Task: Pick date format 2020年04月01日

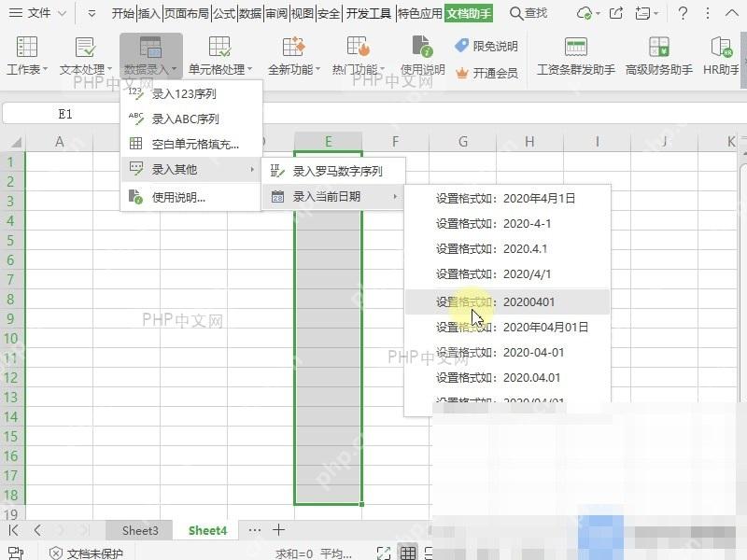Action: point(507,328)
